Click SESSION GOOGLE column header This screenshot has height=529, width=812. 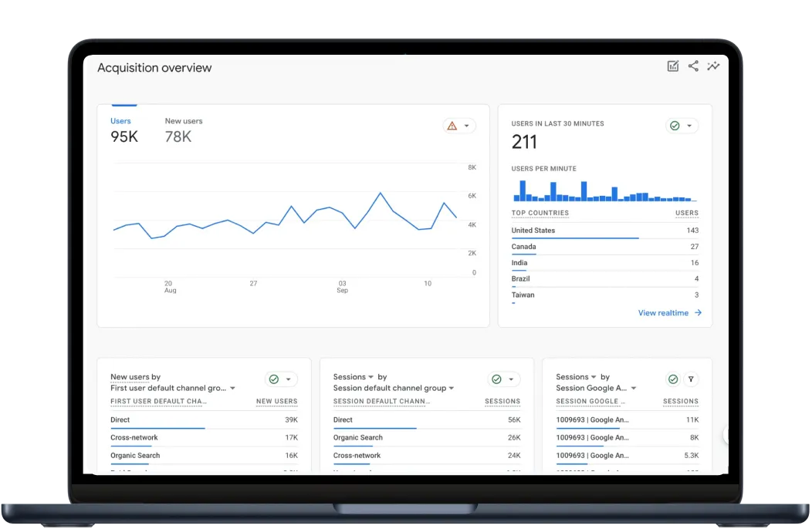click(590, 402)
